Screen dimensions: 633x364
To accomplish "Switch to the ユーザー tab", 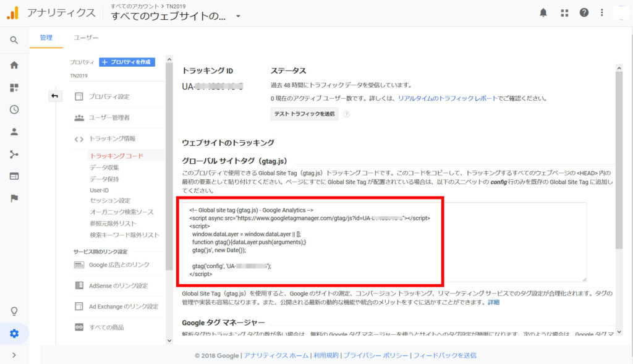I will tap(85, 38).
